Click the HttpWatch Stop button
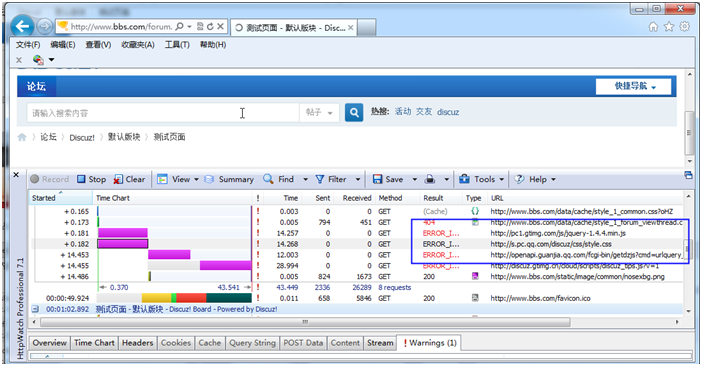Viewport: 702px width, 366px height. pyautogui.click(x=91, y=179)
